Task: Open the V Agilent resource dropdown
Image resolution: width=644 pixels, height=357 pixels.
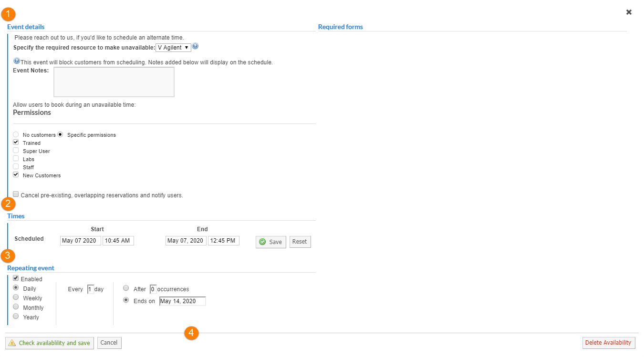Action: pyautogui.click(x=174, y=48)
